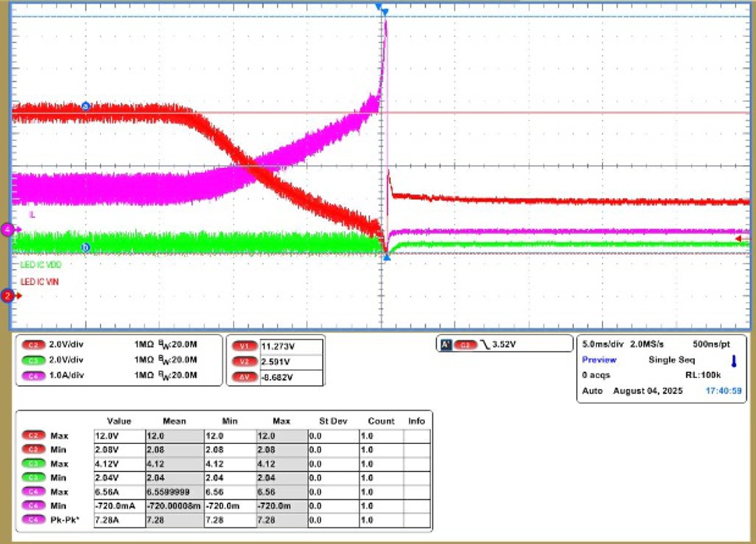Click the falling-edge slope icon beside 3.52V
756x544 pixels.
click(485, 344)
